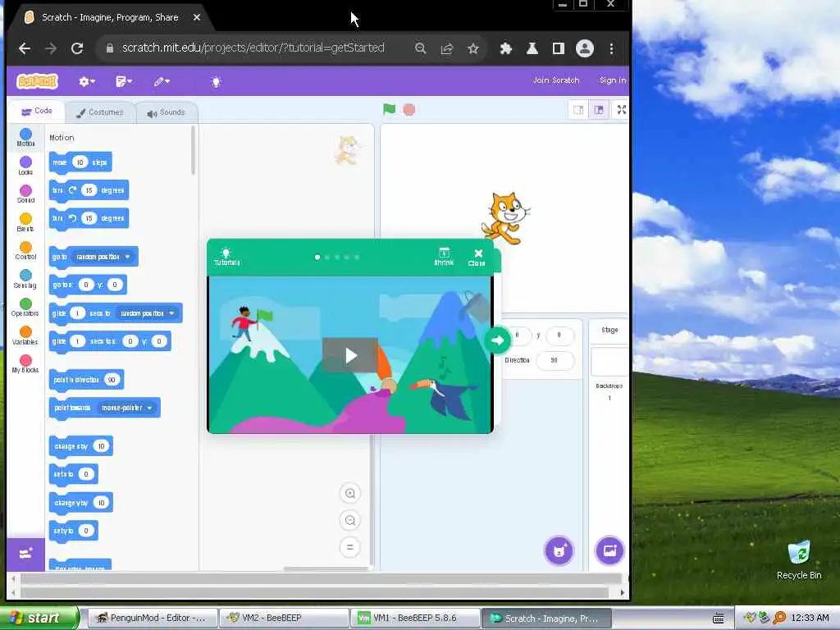This screenshot has width=840, height=630.
Task: Click the Add Extension button
Action: point(25,554)
